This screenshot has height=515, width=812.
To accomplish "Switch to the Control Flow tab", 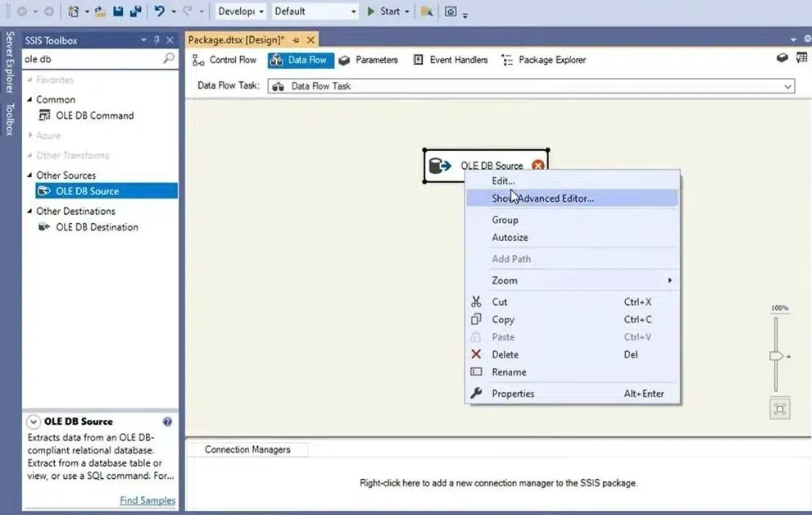I will click(x=225, y=60).
